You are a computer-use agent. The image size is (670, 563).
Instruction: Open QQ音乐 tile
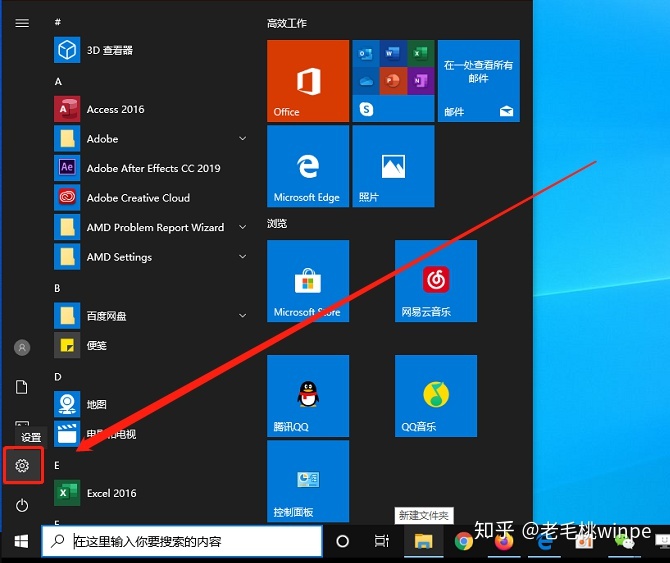point(436,396)
